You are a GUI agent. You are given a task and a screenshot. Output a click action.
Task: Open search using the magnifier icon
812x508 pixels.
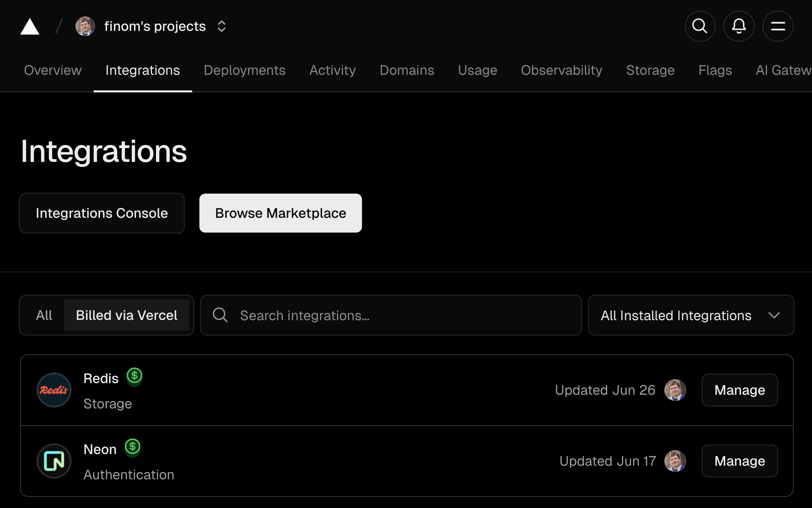(x=700, y=26)
